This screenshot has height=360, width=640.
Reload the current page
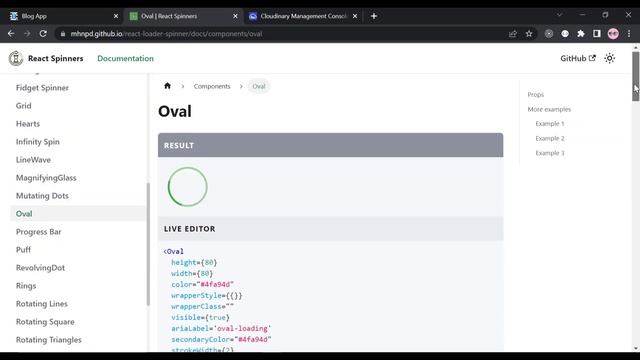coord(43,34)
